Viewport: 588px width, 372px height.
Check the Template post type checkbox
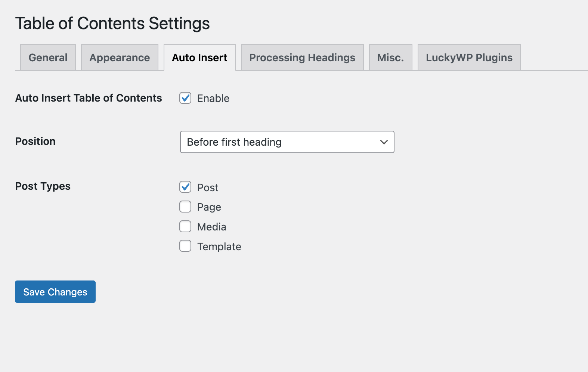(x=185, y=246)
